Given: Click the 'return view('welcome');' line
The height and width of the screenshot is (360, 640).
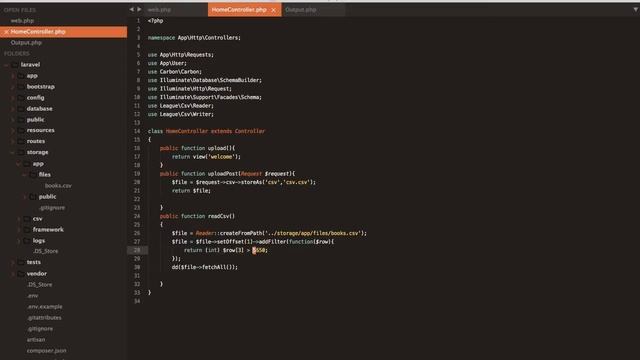Looking at the screenshot, I should 207,157.
